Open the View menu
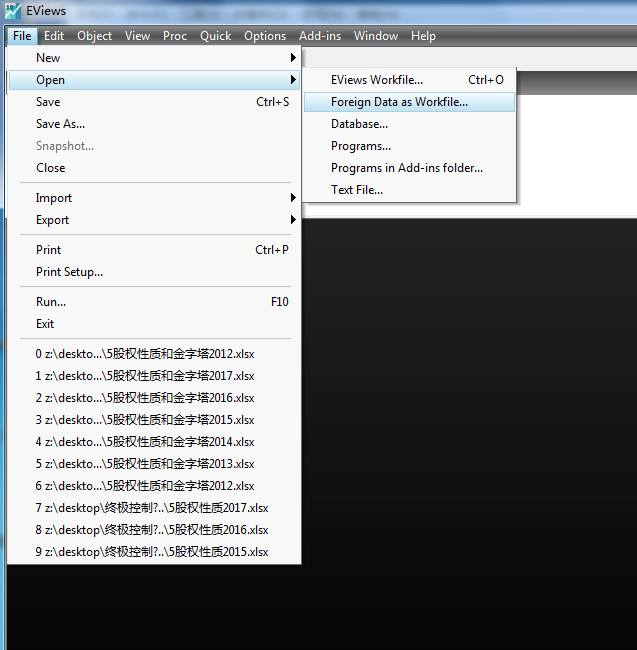The width and height of the screenshot is (637, 650). (x=138, y=36)
